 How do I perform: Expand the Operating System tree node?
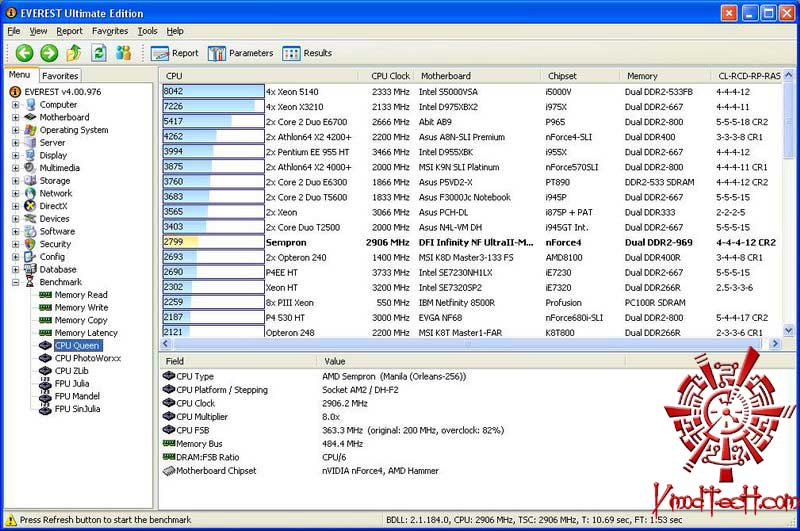click(15, 130)
